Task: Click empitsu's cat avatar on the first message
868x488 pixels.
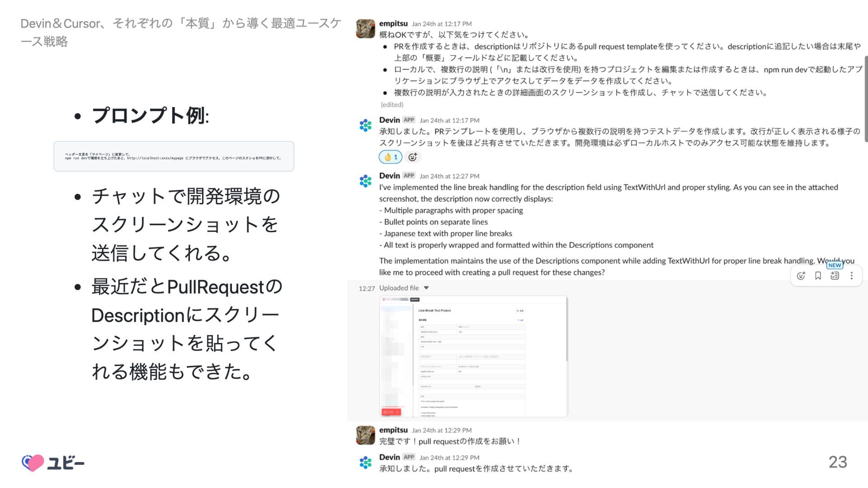Action: 365,28
